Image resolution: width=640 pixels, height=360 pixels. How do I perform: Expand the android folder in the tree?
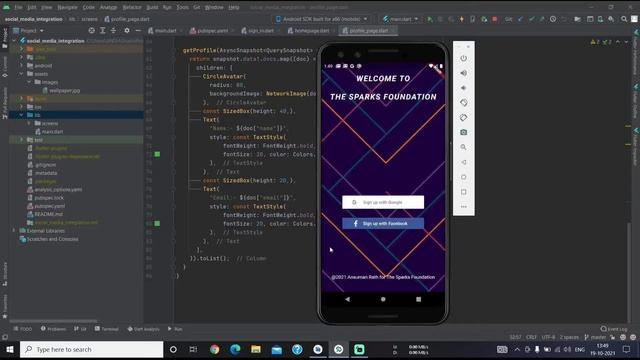(22, 65)
